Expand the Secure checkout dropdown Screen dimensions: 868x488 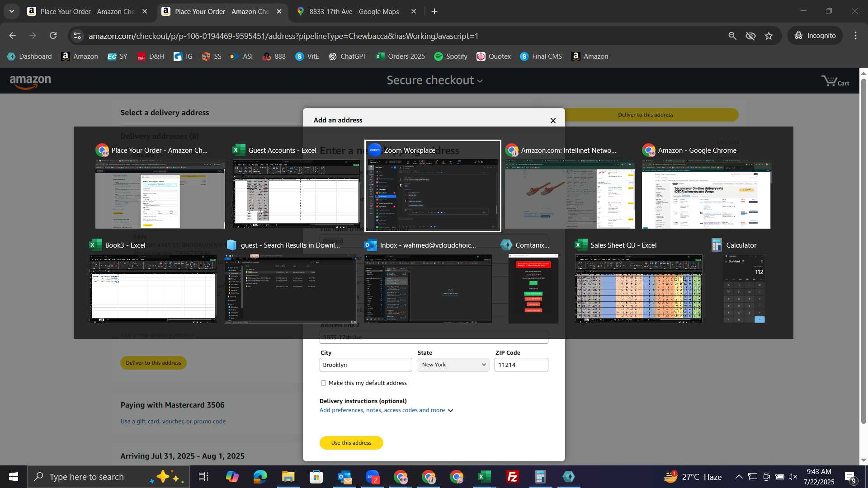pos(434,80)
